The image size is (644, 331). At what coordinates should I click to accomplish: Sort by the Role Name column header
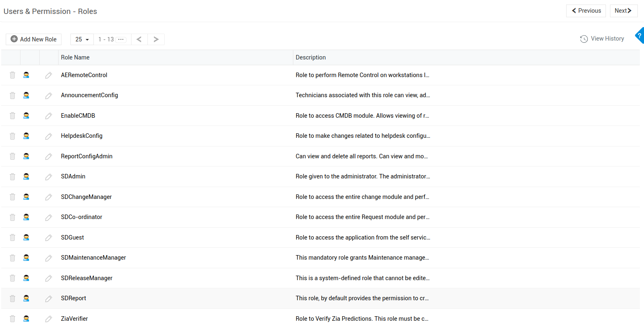click(75, 57)
